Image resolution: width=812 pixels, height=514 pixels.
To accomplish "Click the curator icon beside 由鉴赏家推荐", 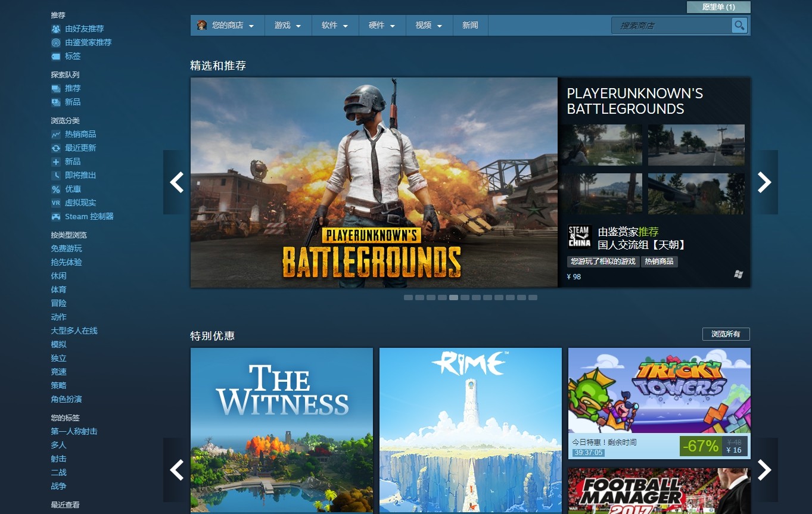I will point(56,42).
